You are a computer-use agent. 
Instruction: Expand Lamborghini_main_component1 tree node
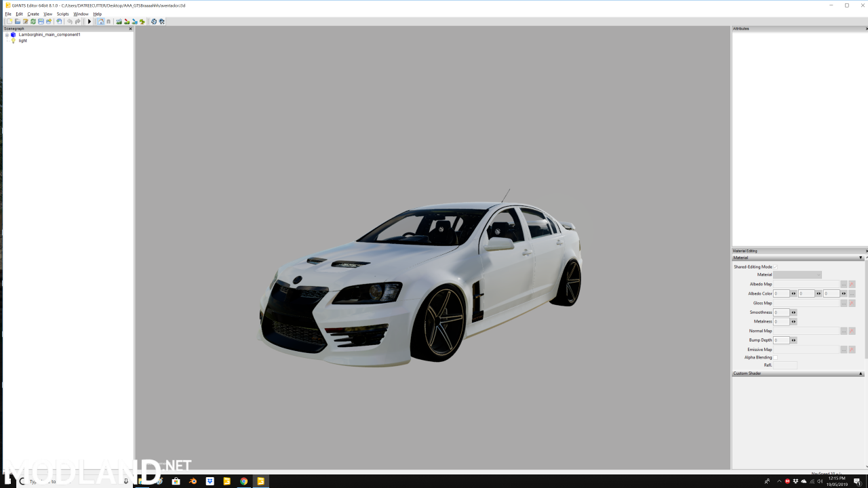(7, 35)
